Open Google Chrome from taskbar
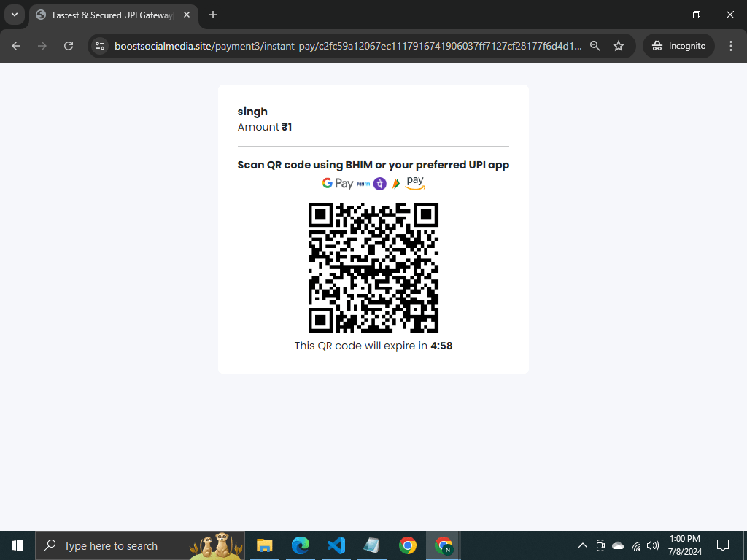The width and height of the screenshot is (747, 560). [407, 545]
